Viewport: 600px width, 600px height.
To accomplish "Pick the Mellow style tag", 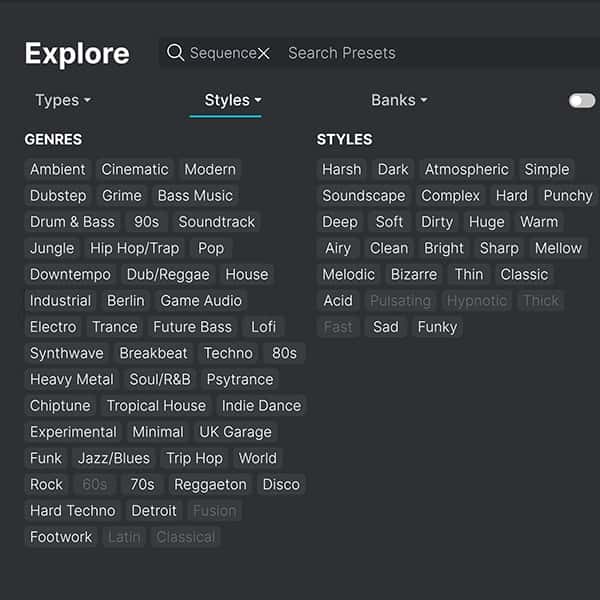I will [x=558, y=248].
